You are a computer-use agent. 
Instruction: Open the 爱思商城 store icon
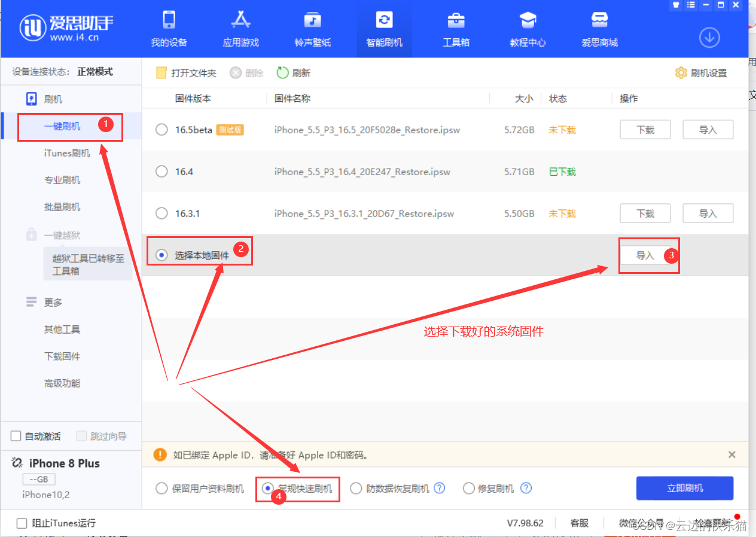tap(600, 20)
